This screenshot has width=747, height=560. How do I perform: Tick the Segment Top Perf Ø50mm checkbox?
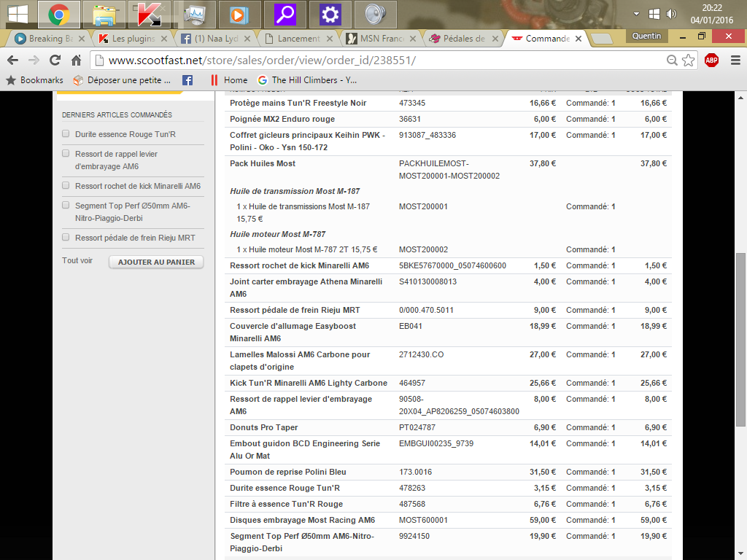[66, 205]
